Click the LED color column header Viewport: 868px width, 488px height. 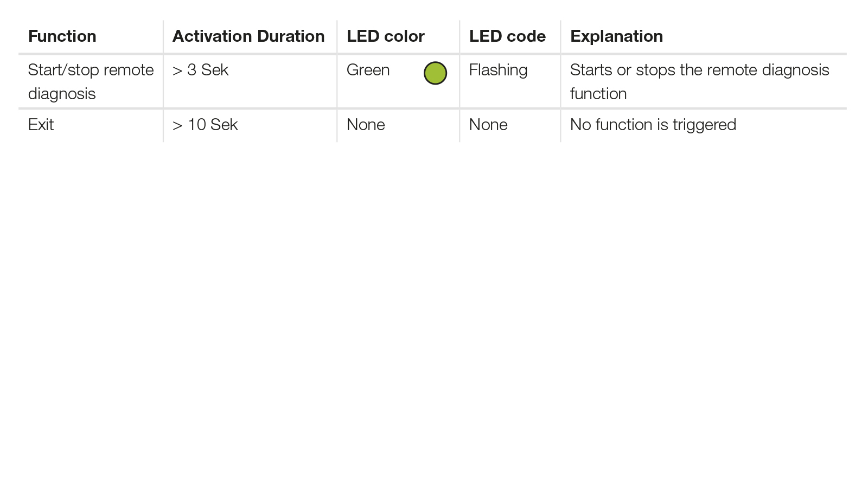386,36
